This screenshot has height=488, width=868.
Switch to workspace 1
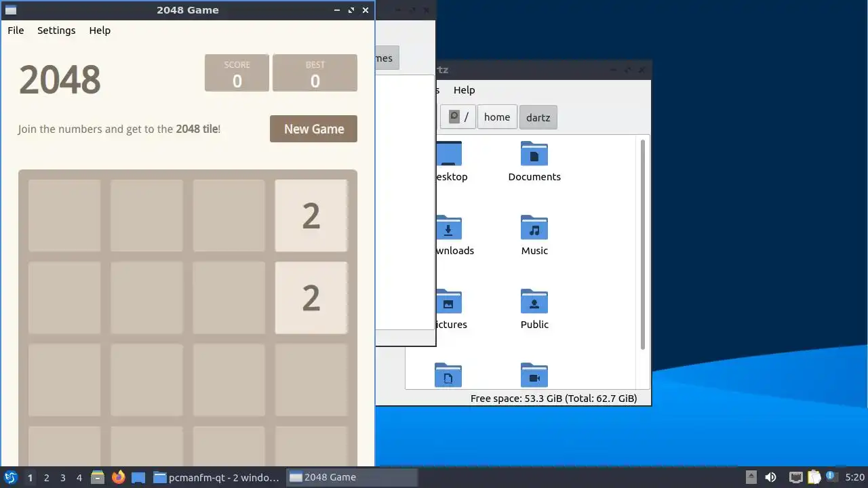(x=30, y=477)
